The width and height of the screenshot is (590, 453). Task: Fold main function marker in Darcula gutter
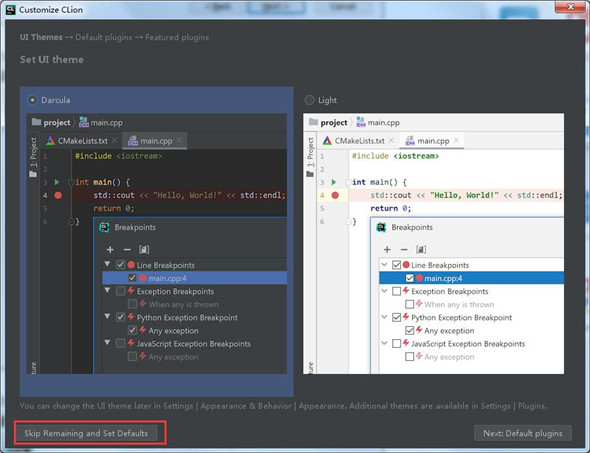[71, 182]
